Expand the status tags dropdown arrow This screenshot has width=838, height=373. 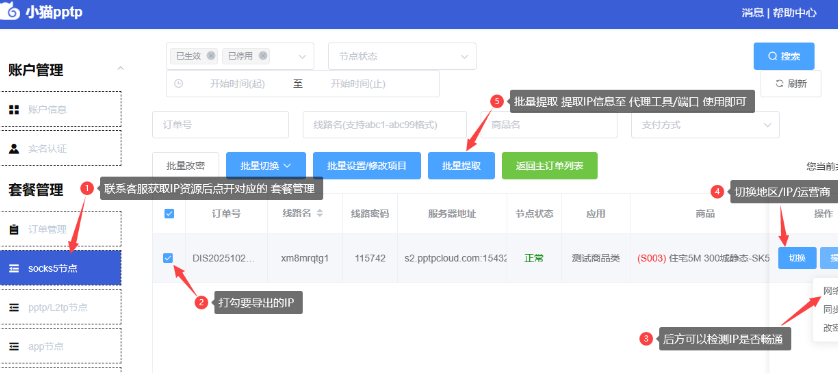[302, 57]
